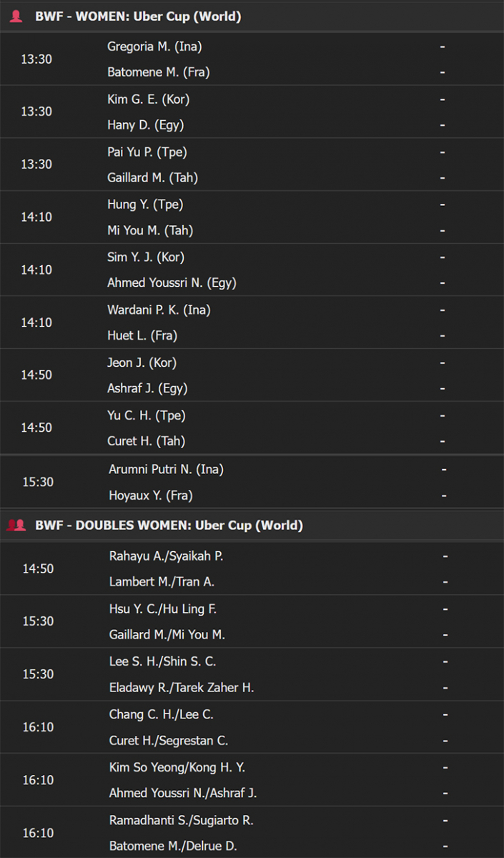This screenshot has width=504, height=858.
Task: Click the doubles players icon beside DOUBLES WOMEN header
Action: pos(16,526)
